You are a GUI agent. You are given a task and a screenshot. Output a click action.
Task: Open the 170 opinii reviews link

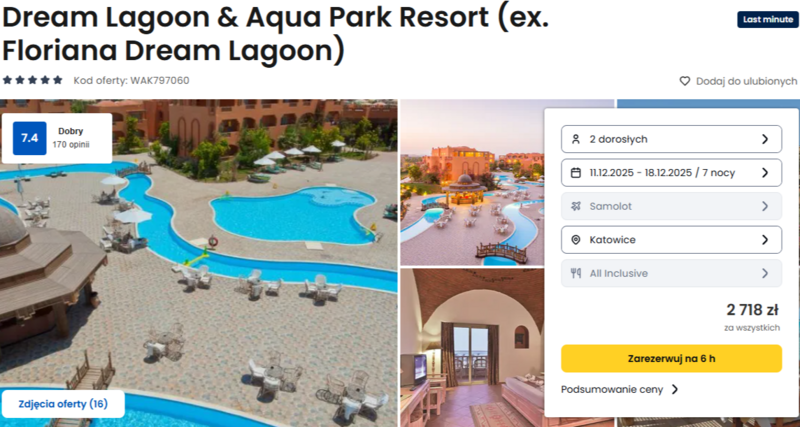71,144
